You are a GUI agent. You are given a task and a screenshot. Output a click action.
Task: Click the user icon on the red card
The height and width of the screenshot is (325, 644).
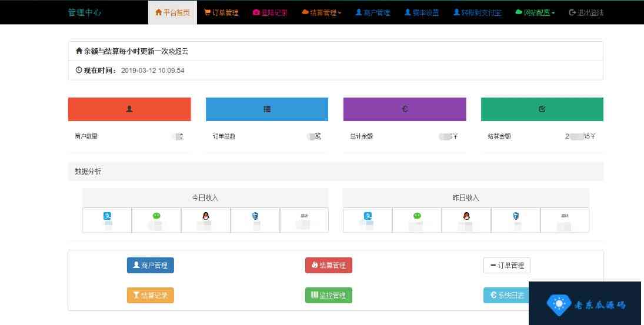pos(129,109)
